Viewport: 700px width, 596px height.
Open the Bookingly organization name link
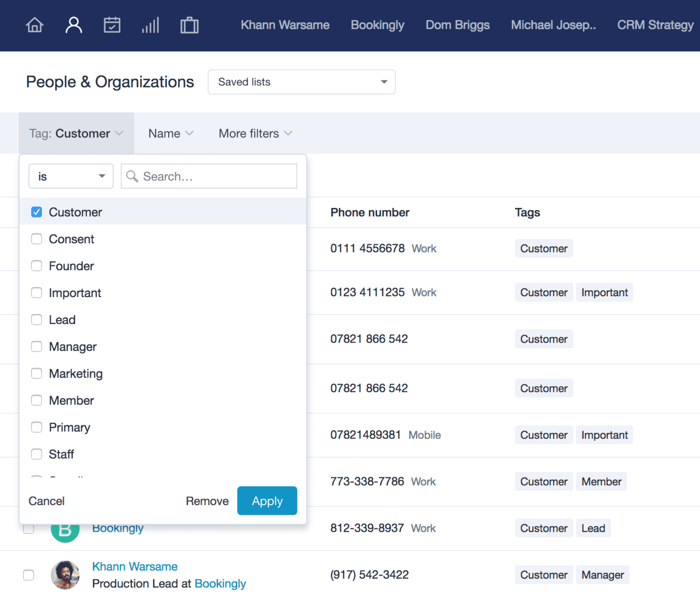click(x=118, y=529)
